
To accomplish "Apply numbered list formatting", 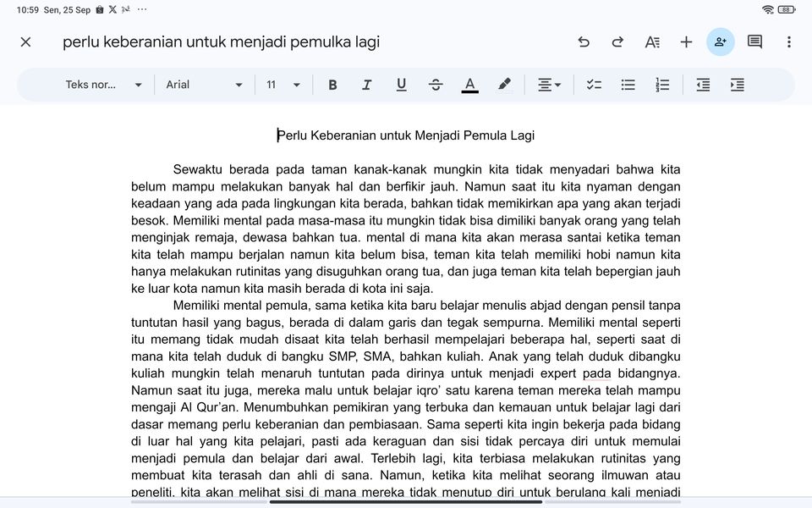I will 661,84.
